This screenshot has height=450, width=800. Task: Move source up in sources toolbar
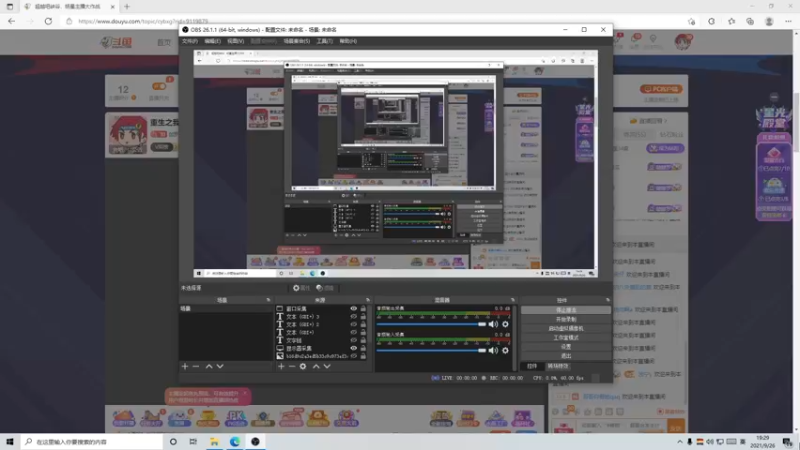316,366
